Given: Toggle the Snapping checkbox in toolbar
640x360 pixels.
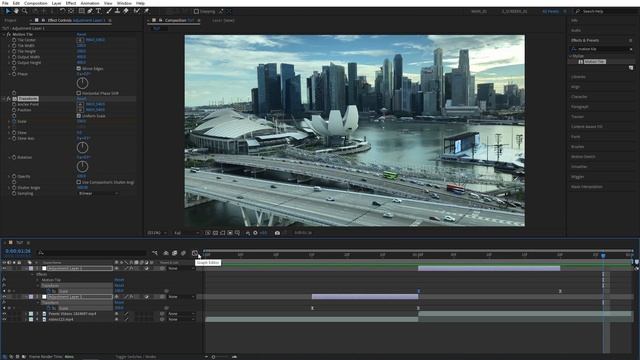Looking at the screenshot, I should 196,11.
